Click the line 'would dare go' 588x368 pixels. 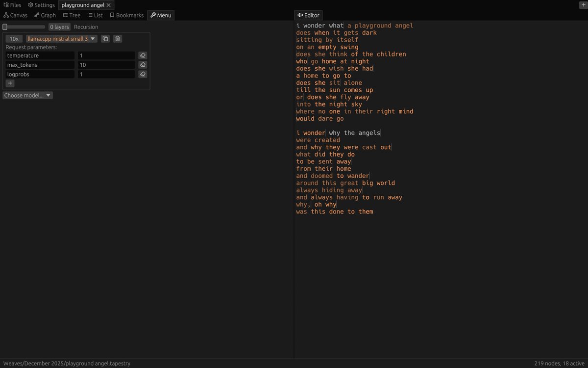point(320,119)
